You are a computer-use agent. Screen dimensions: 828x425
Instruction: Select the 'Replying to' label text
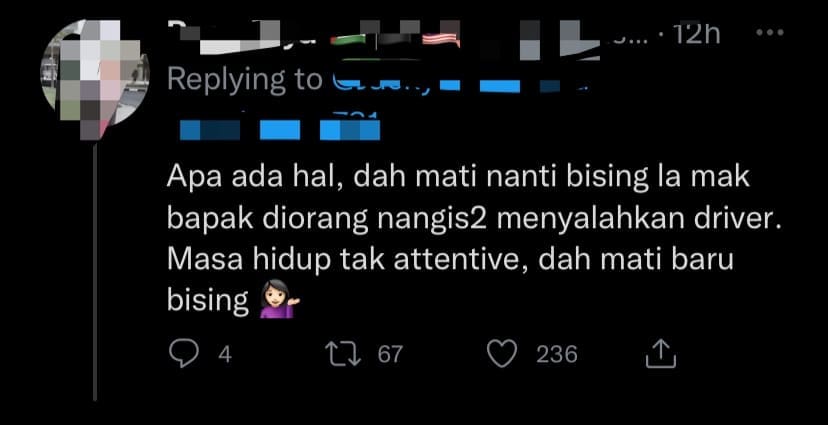pos(244,80)
